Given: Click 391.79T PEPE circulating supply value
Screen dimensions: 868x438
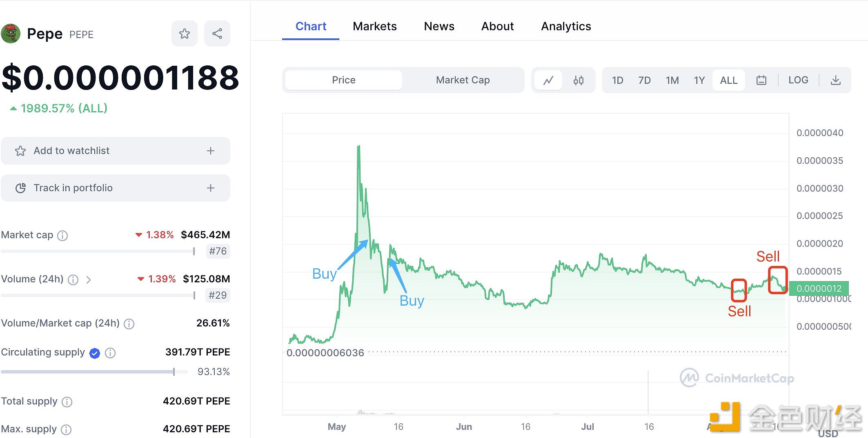Looking at the screenshot, I should [x=198, y=352].
